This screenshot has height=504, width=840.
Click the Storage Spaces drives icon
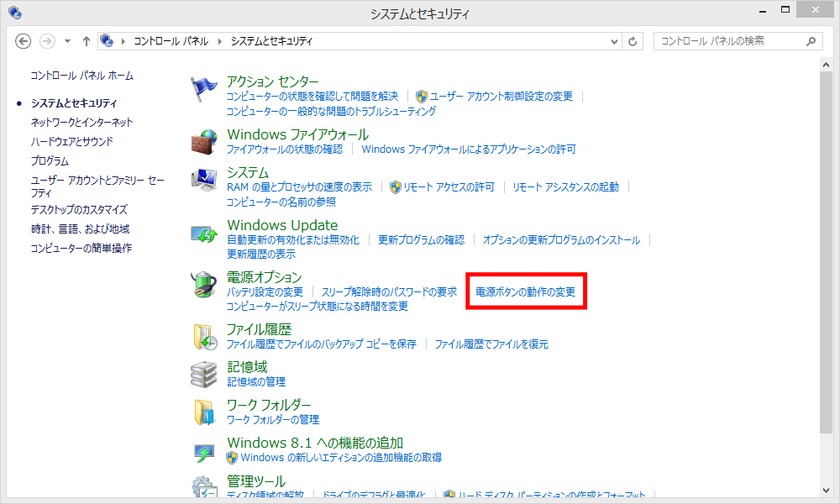[x=204, y=375]
